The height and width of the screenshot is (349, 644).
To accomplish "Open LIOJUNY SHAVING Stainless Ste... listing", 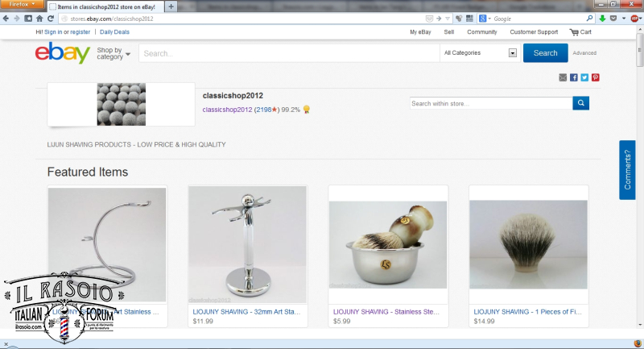I will pyautogui.click(x=386, y=312).
